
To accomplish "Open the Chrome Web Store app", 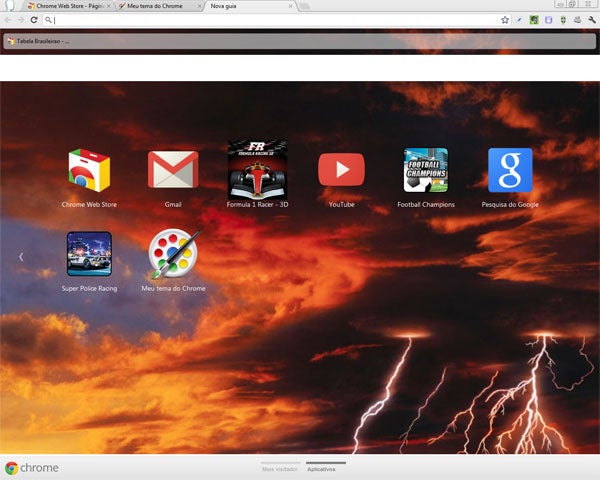I will click(x=89, y=171).
